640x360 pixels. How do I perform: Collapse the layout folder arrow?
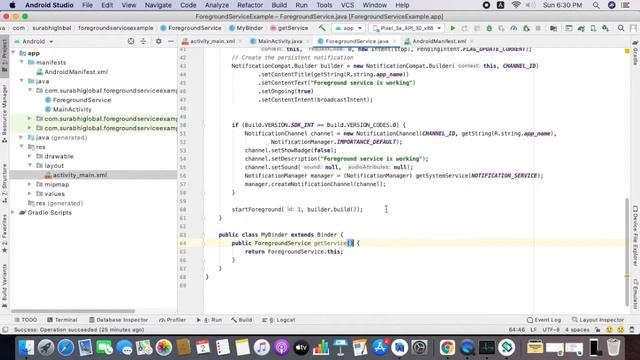coord(30,166)
